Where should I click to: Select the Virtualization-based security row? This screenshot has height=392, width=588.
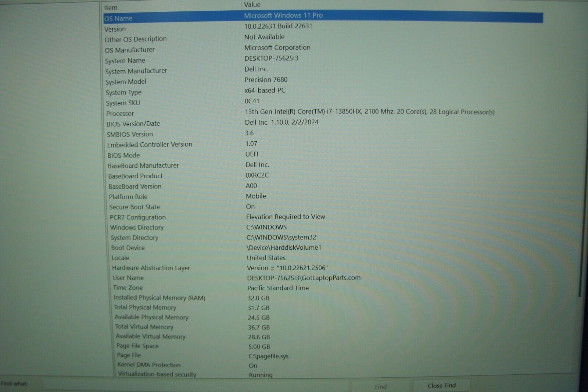[157, 374]
